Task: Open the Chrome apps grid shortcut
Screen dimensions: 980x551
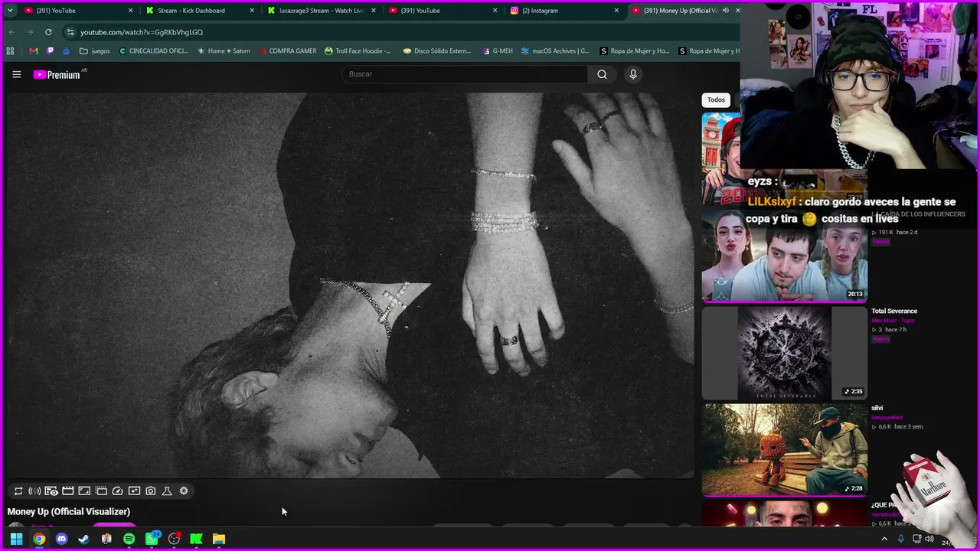Action: (x=10, y=51)
